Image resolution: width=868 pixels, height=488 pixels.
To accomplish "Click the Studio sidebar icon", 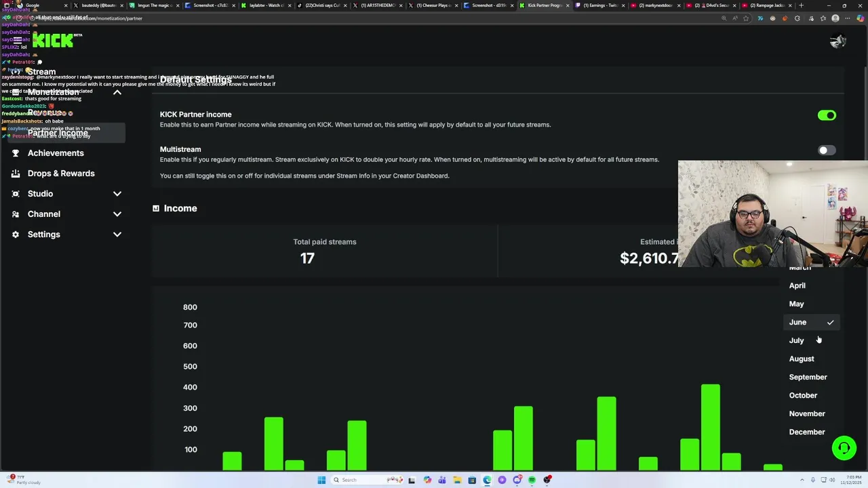I will click(x=16, y=194).
